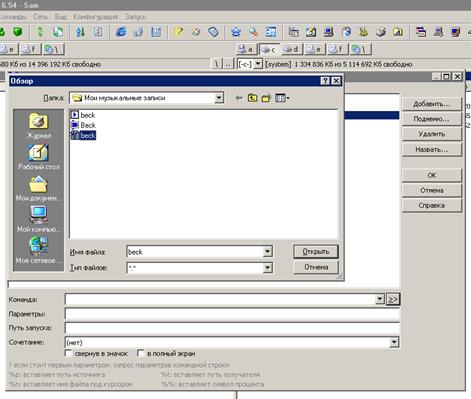
Task: Open Мой компьютер in places bar
Action: click(38, 219)
